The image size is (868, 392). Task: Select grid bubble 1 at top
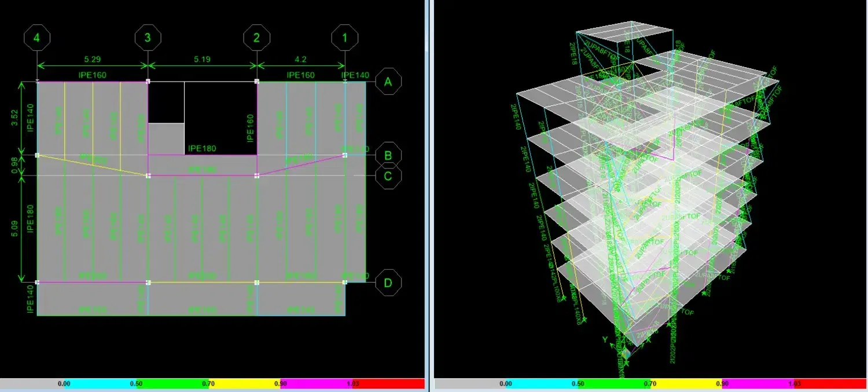coord(345,38)
